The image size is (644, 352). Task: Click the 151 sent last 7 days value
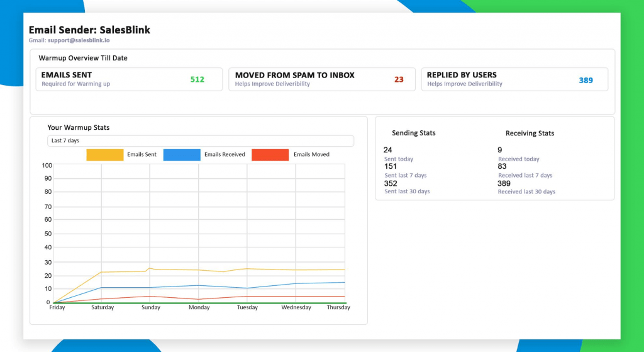pyautogui.click(x=390, y=166)
